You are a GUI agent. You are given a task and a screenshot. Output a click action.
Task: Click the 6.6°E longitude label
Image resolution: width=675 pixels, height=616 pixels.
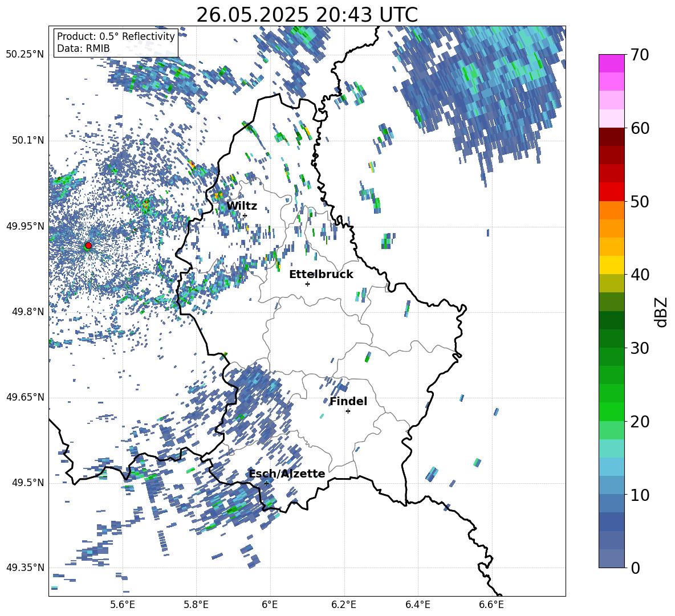pos(491,605)
